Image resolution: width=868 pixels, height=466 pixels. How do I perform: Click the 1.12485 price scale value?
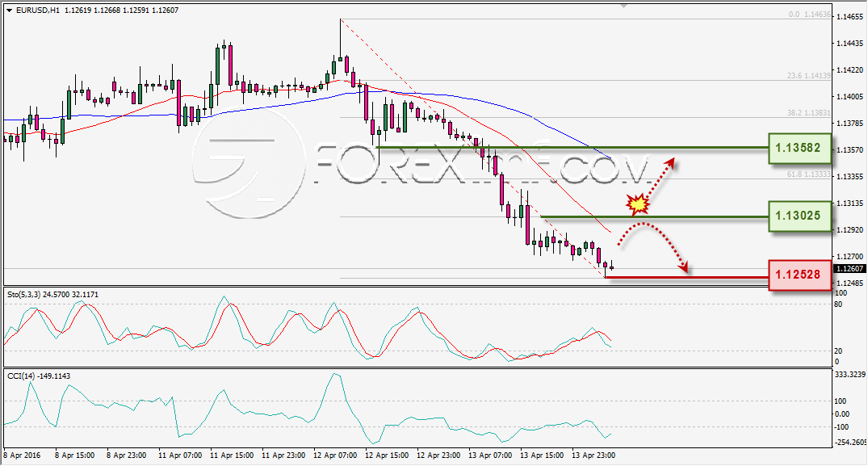pyautogui.click(x=849, y=283)
